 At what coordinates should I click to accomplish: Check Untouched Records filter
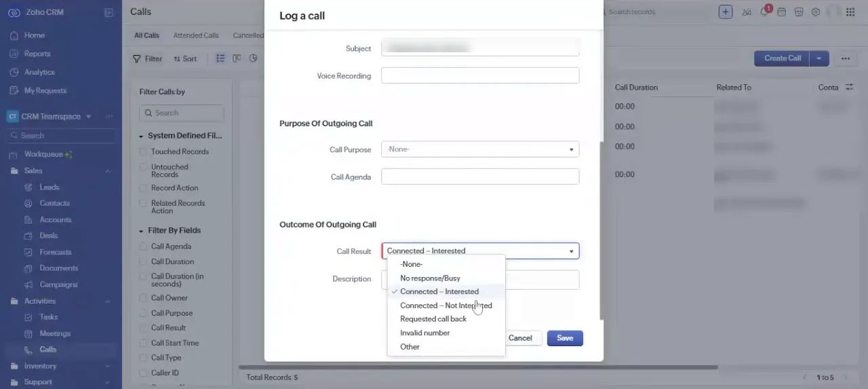coord(143,167)
